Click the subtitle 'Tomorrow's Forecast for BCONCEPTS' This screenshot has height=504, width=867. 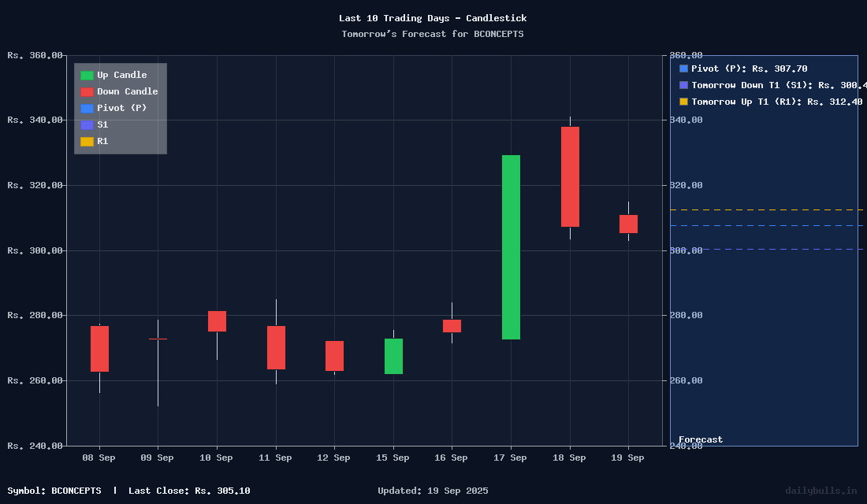433,34
